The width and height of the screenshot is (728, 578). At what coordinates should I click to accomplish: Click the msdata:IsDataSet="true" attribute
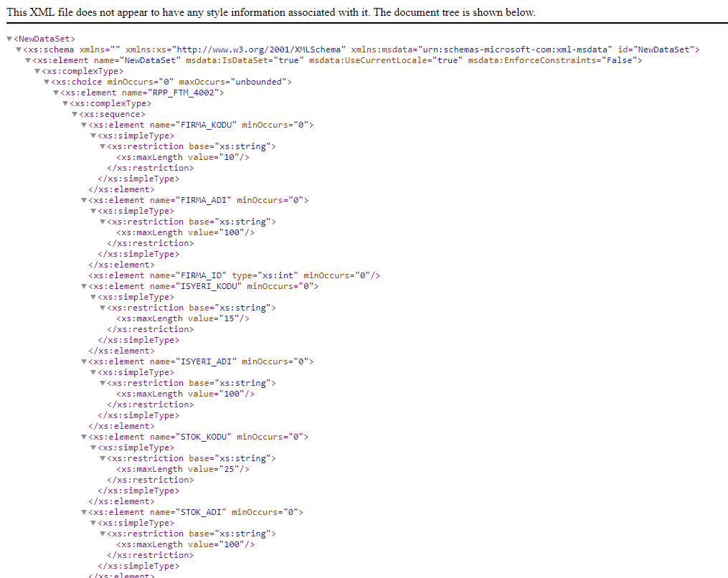245,60
